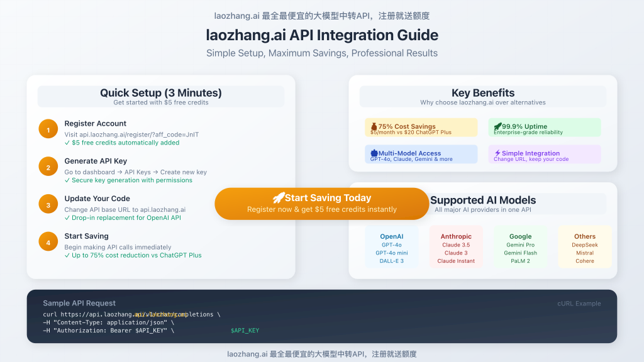Image resolution: width=644 pixels, height=362 pixels.
Task: Click the api.laozhang.ai register URL text
Action: (x=139, y=134)
